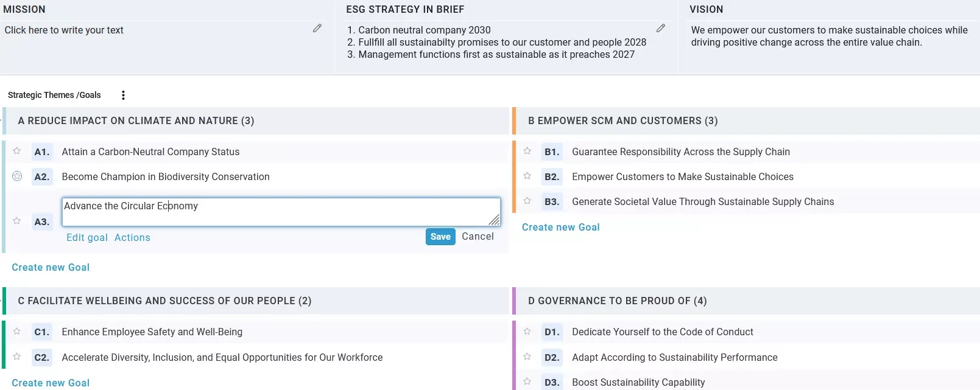Save the edited A3 goal name
980x390 pixels.
440,237
